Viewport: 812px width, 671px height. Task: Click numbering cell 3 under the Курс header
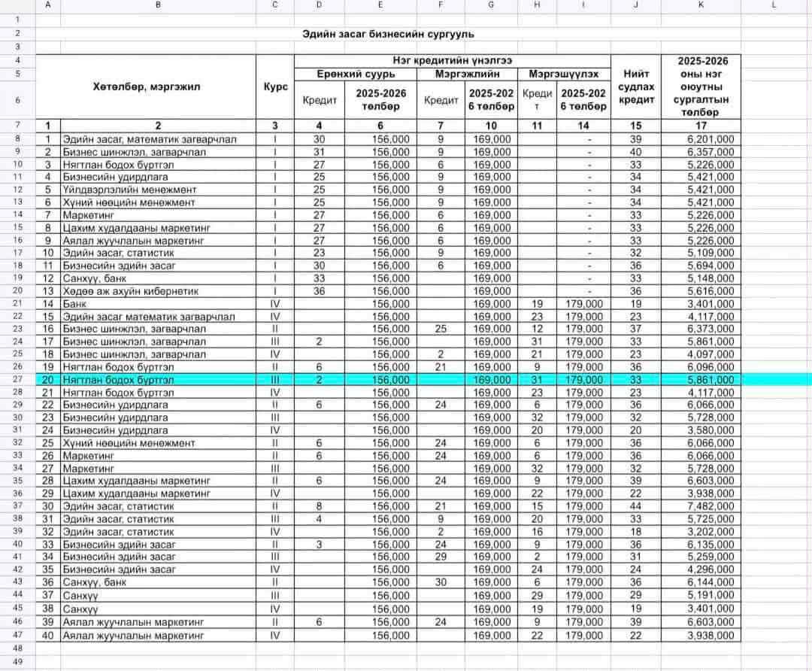pyautogui.click(x=274, y=126)
